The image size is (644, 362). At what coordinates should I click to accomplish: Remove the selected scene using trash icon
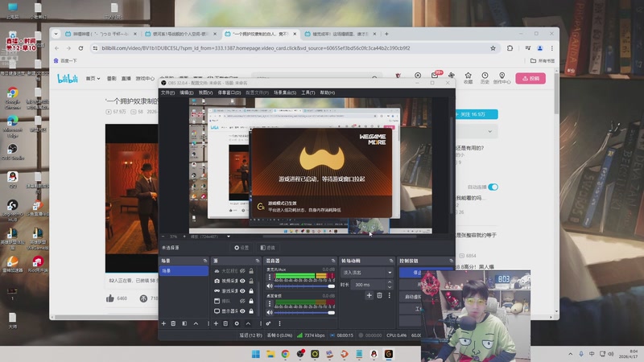tap(173, 323)
